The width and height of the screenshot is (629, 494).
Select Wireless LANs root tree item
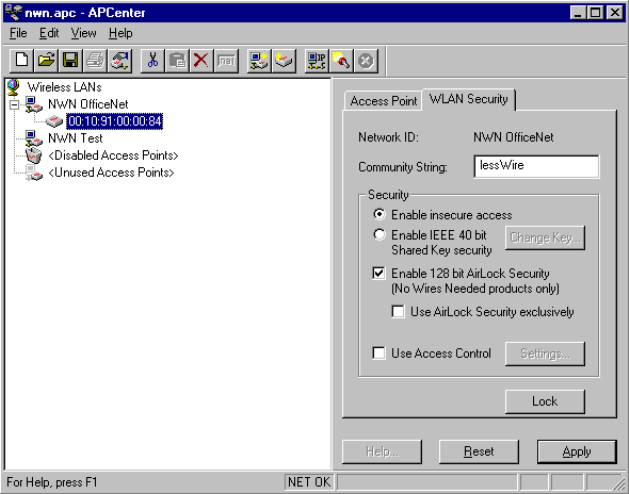tap(64, 87)
